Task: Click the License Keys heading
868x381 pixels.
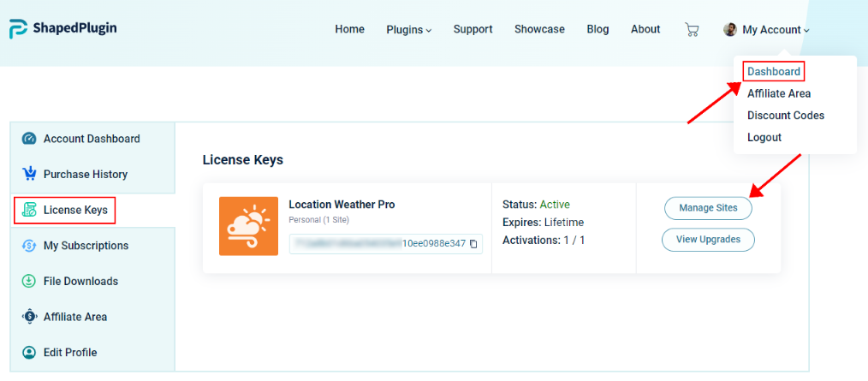Action: point(243,161)
